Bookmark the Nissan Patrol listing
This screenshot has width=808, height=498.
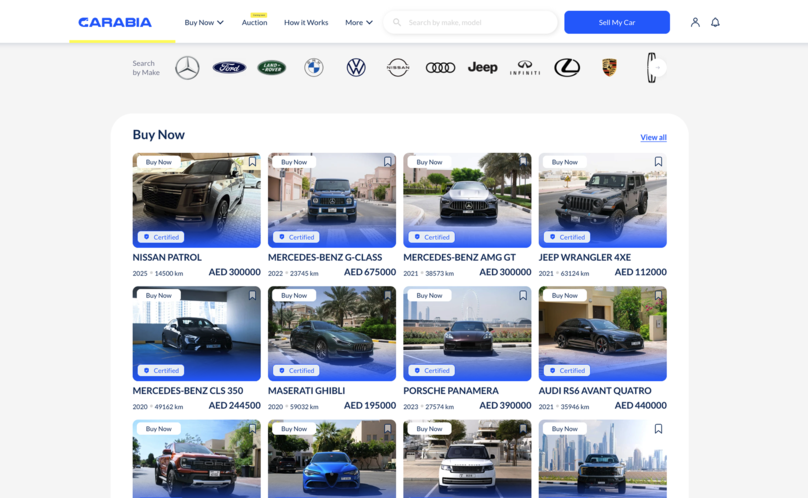tap(252, 162)
